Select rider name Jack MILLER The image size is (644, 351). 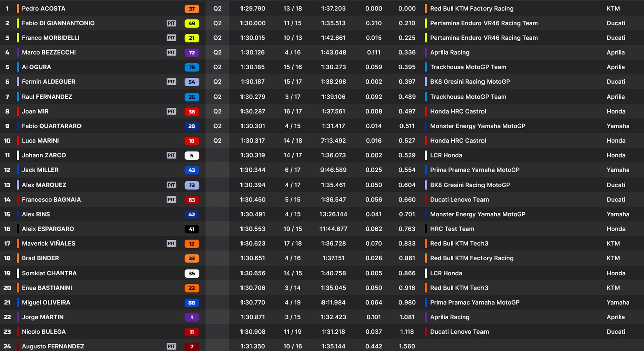pos(40,170)
